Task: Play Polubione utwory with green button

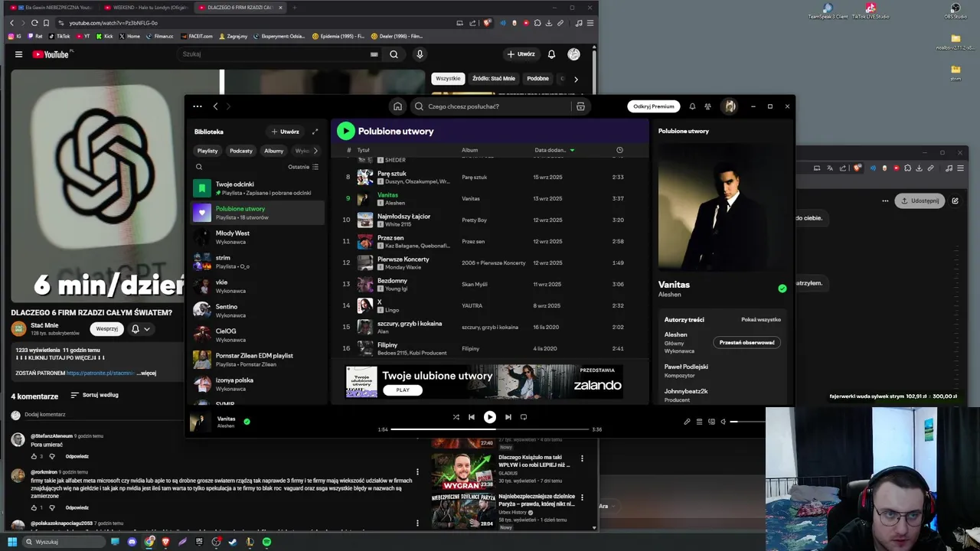Action: pos(345,131)
